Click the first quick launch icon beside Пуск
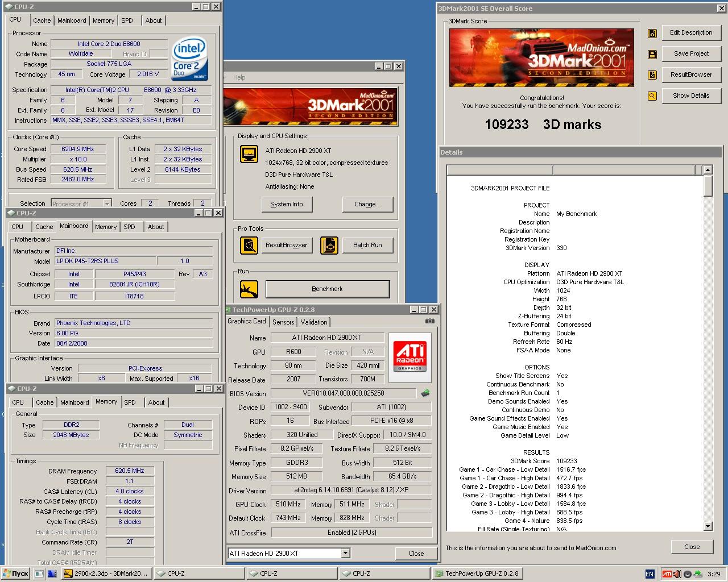This screenshot has height=582, width=728. (39, 573)
